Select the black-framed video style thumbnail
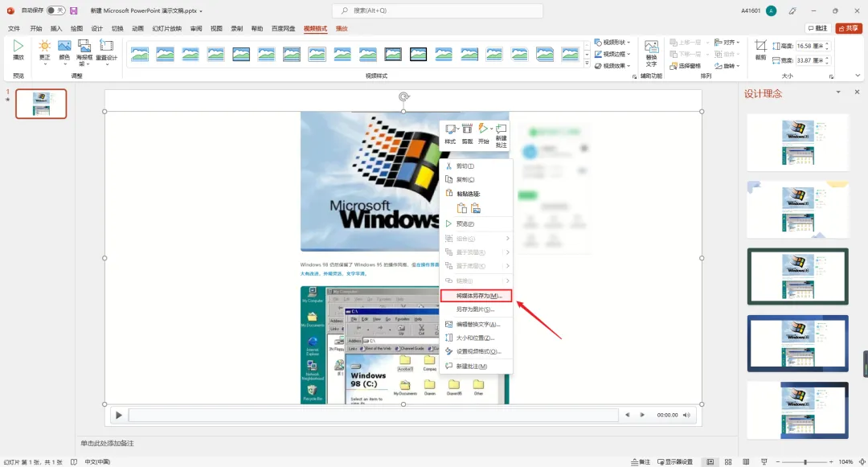This screenshot has height=467, width=868. pyautogui.click(x=419, y=54)
